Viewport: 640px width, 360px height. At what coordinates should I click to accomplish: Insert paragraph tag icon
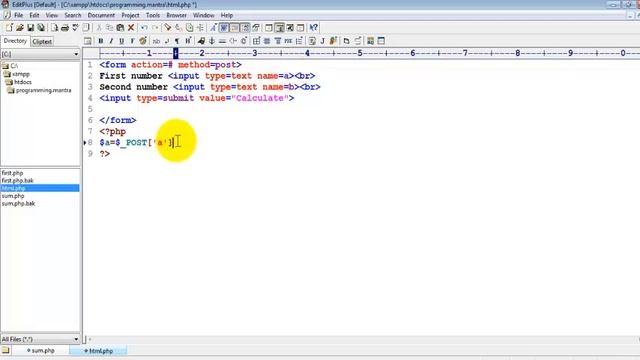pyautogui.click(x=177, y=41)
